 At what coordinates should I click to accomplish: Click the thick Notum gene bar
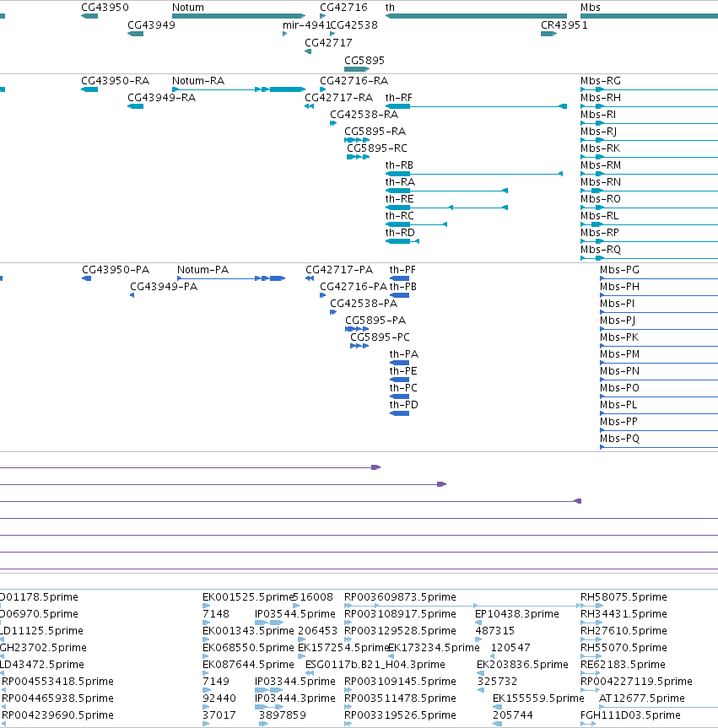click(239, 16)
